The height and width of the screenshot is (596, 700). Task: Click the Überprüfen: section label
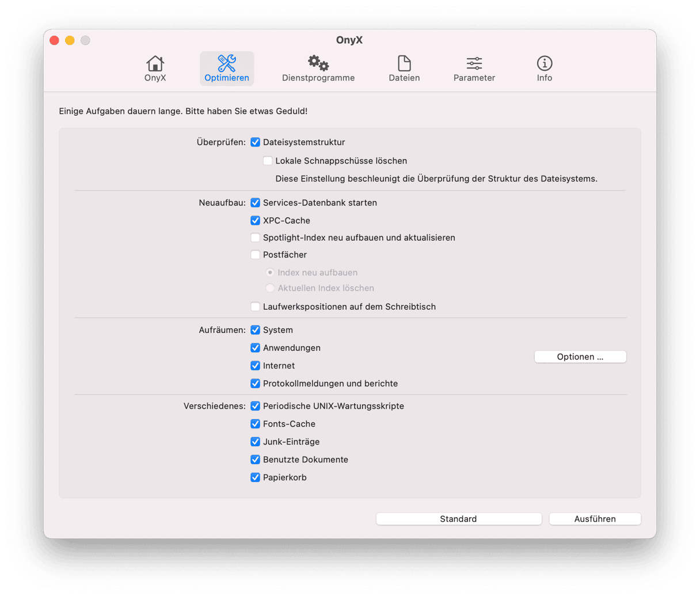pyautogui.click(x=221, y=142)
